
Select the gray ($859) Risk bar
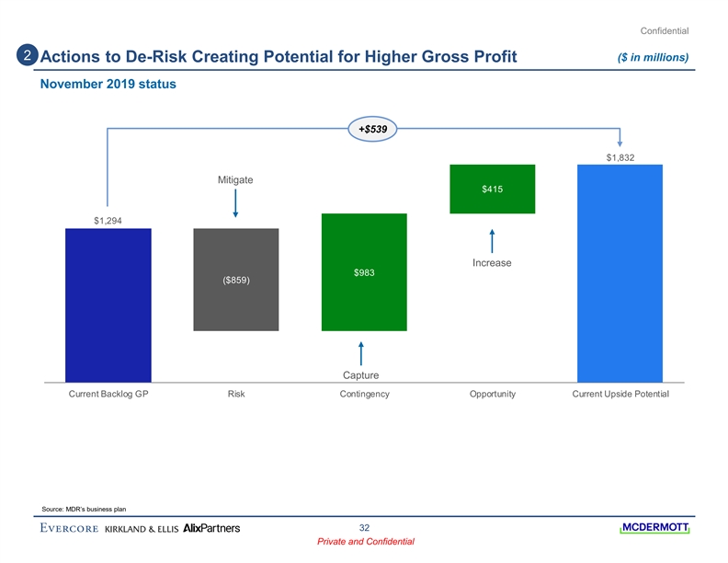coord(236,280)
